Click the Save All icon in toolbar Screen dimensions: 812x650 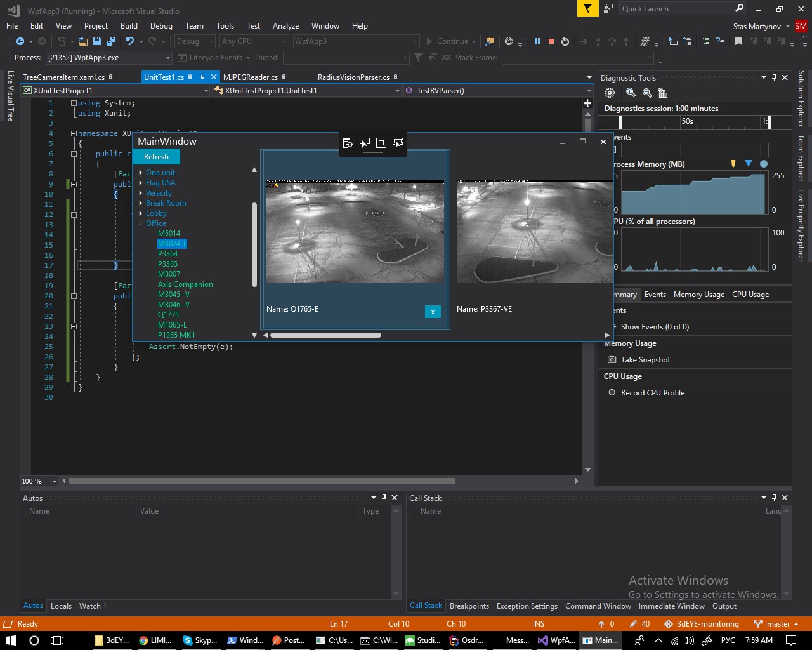coord(111,41)
